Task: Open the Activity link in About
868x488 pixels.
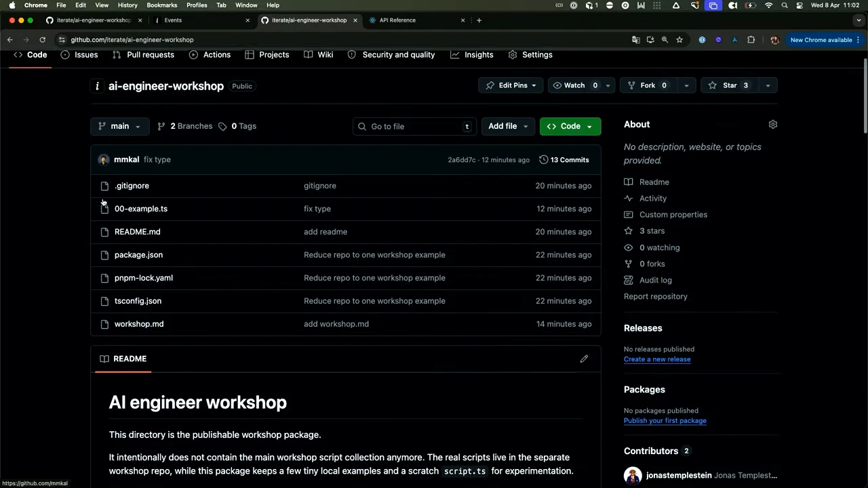Action: [x=652, y=199]
